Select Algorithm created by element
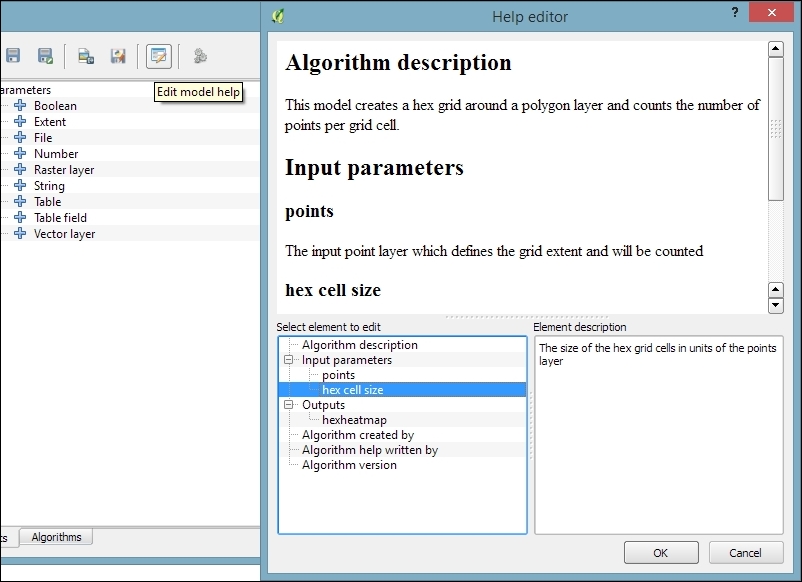 pos(358,435)
